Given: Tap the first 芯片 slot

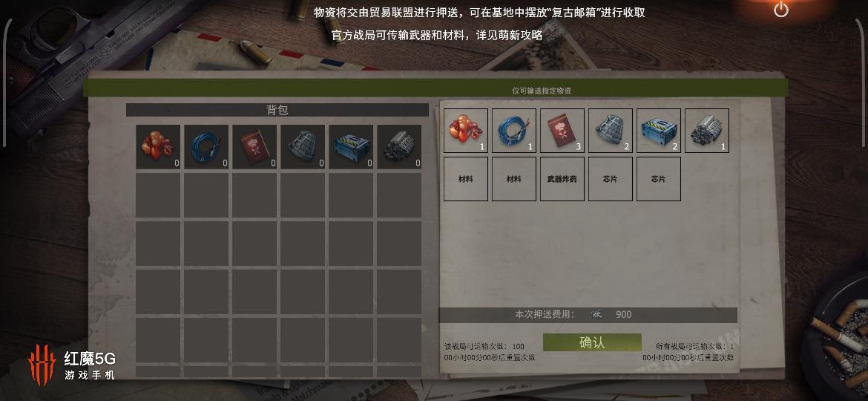Looking at the screenshot, I should pos(610,179).
